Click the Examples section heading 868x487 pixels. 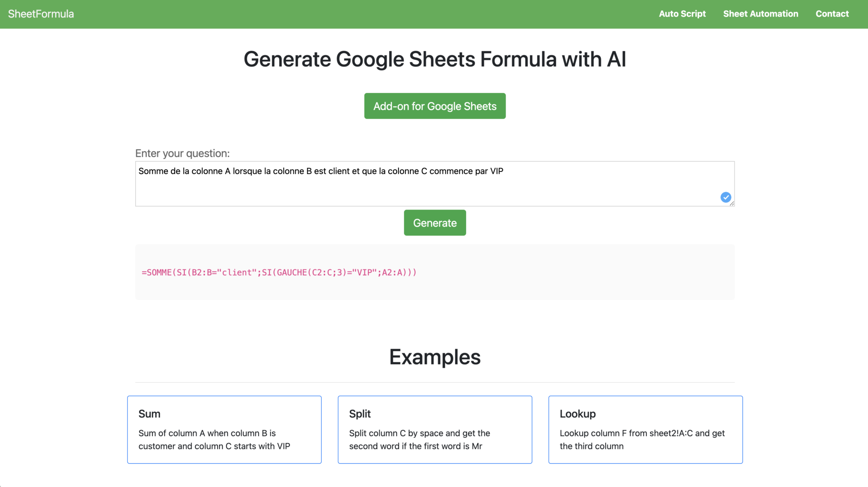pyautogui.click(x=434, y=357)
